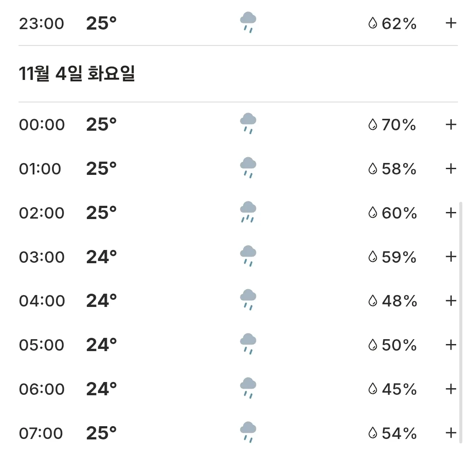476x454 pixels.
Task: Click the shower icon for 07:00
Action: (248, 432)
